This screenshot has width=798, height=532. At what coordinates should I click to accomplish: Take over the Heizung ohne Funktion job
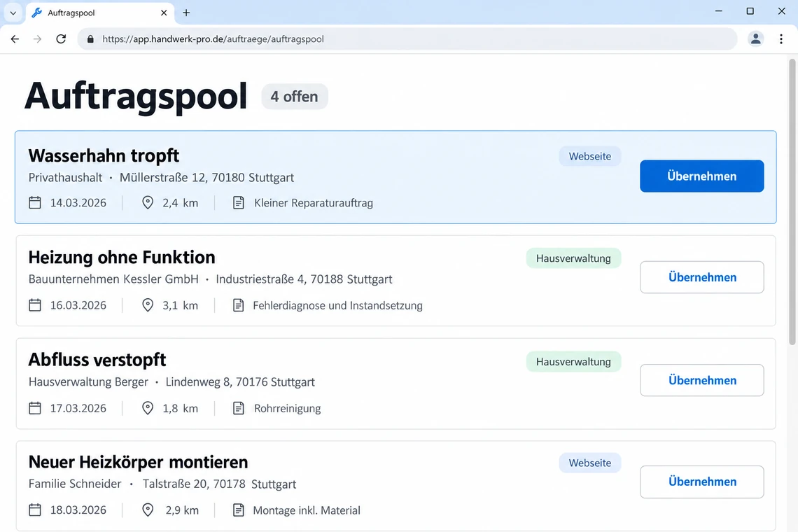click(702, 277)
